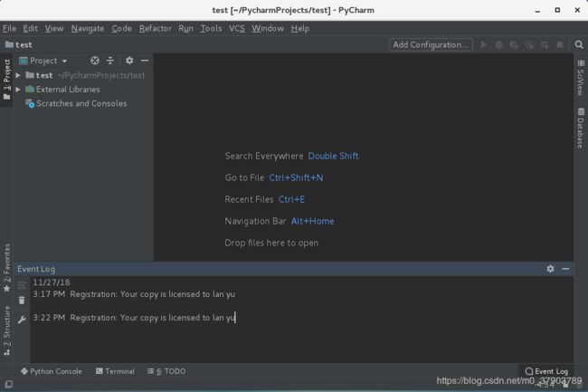
Task: Click Scratches and Consoles icon
Action: pos(30,103)
